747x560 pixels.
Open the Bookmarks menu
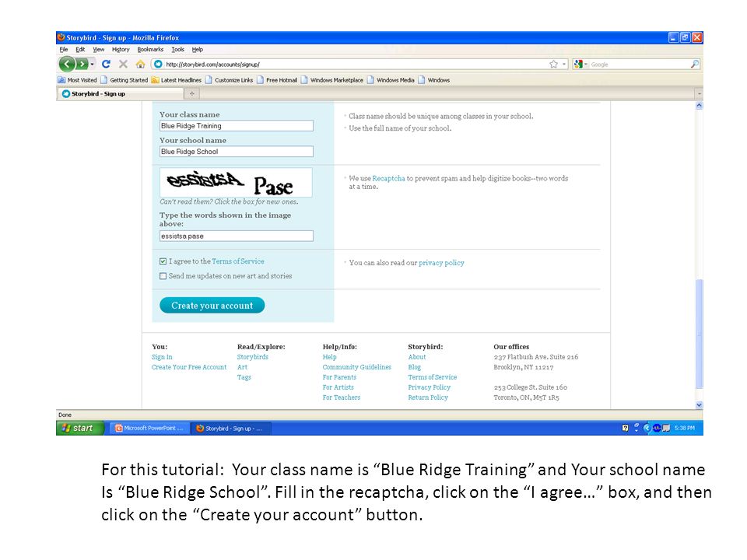point(150,50)
